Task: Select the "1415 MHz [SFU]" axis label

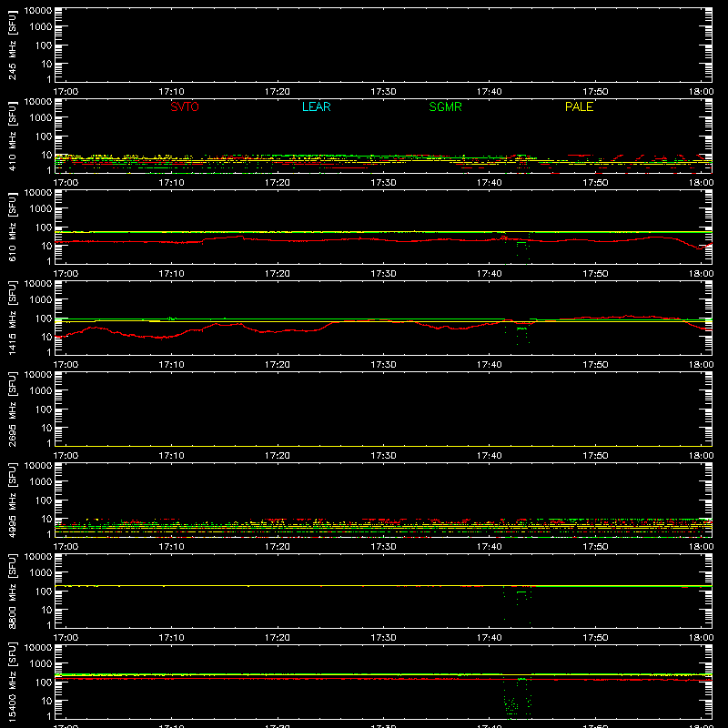Action: point(12,318)
